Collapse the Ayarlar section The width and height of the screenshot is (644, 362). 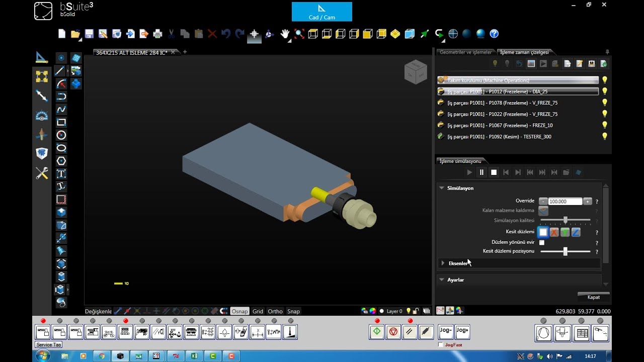442,280
